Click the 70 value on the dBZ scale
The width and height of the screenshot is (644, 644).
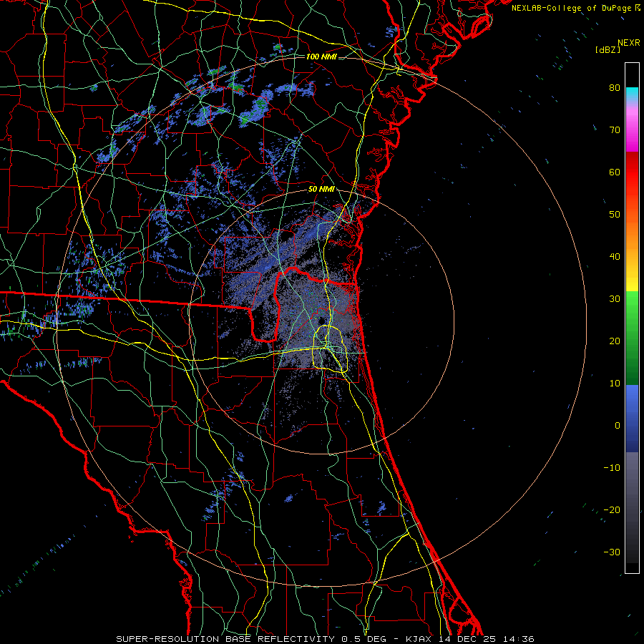[x=615, y=130]
